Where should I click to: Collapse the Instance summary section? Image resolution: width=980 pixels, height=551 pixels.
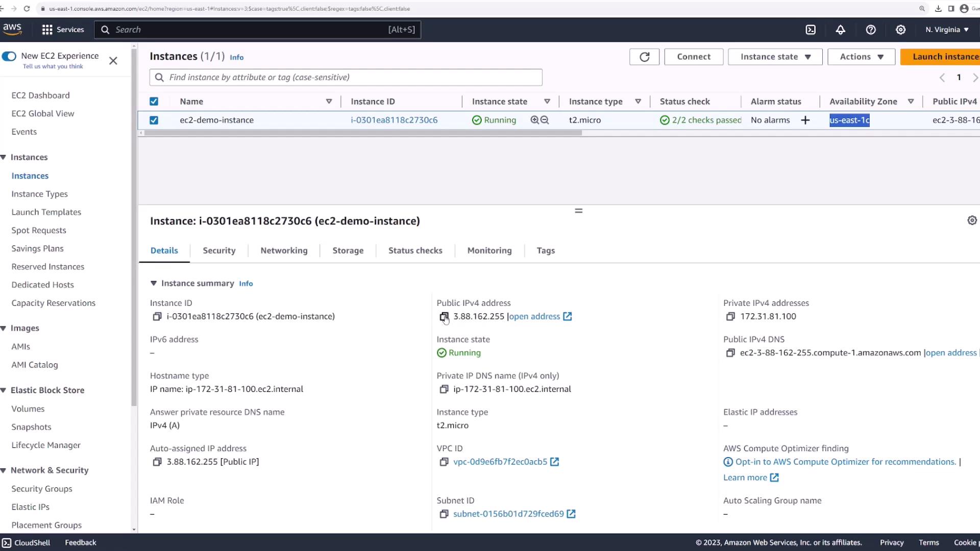click(154, 283)
